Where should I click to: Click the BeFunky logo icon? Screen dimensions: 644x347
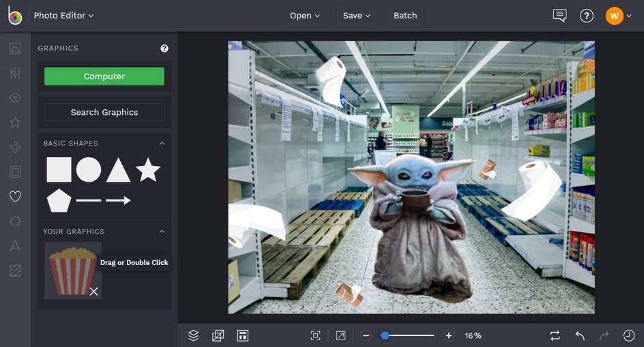click(x=15, y=16)
